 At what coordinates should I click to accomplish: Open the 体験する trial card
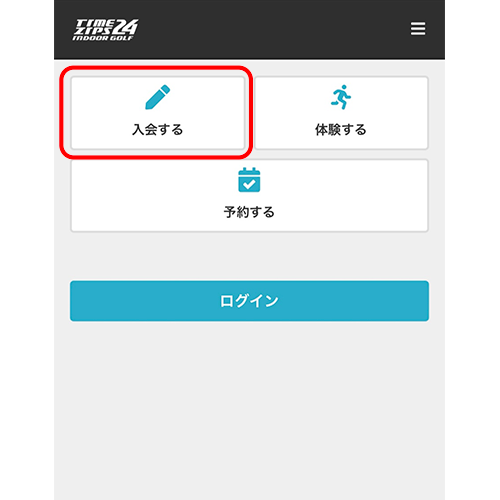[x=341, y=113]
